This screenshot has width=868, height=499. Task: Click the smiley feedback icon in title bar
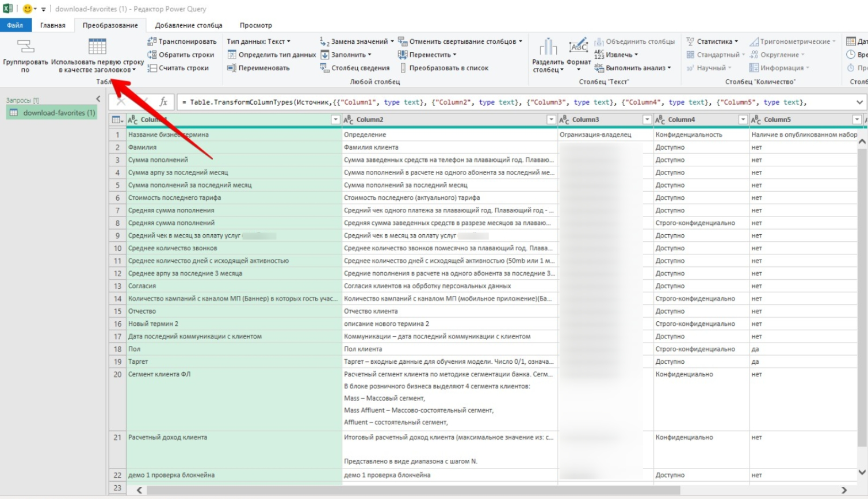pyautogui.click(x=27, y=9)
